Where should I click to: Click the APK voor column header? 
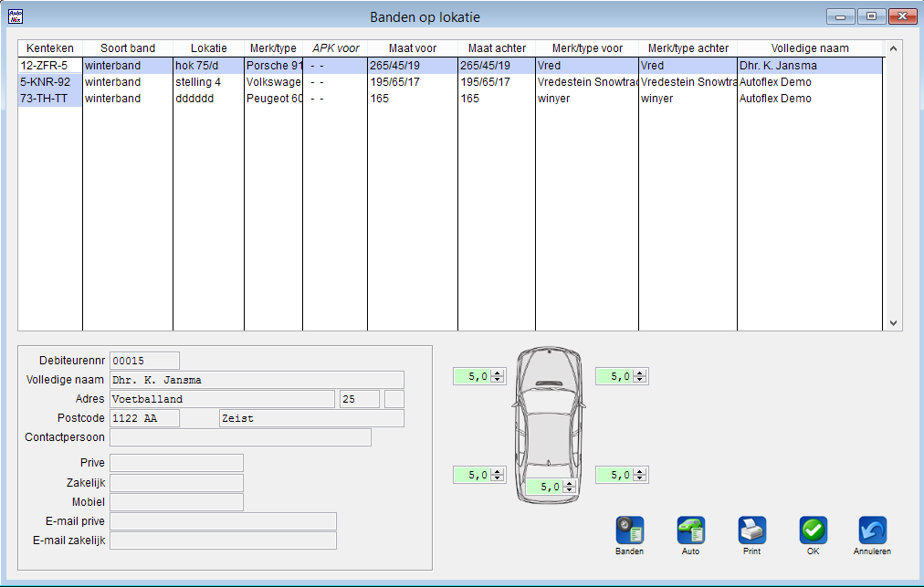click(335, 48)
